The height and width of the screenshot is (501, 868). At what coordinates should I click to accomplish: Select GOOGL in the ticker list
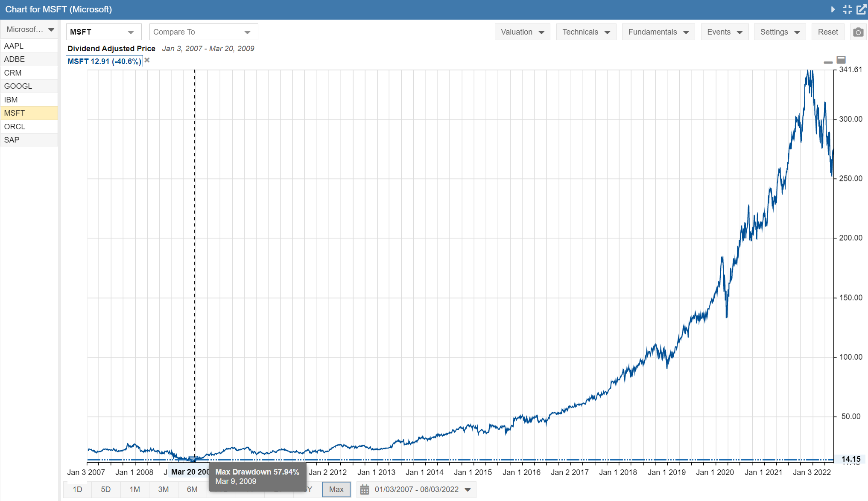click(x=29, y=86)
